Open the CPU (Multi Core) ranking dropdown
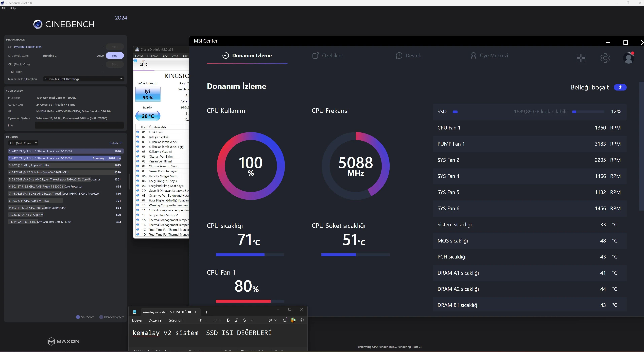644x352 pixels. 23,143
